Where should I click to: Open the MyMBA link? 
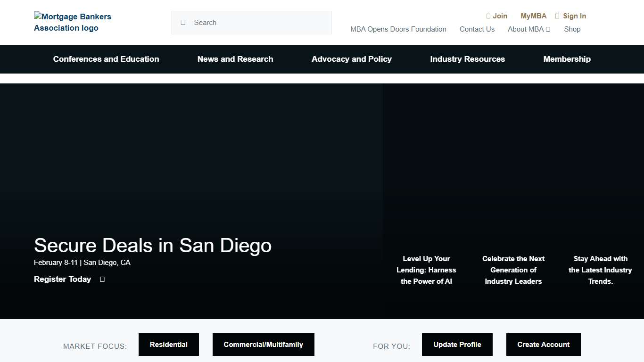pyautogui.click(x=533, y=16)
